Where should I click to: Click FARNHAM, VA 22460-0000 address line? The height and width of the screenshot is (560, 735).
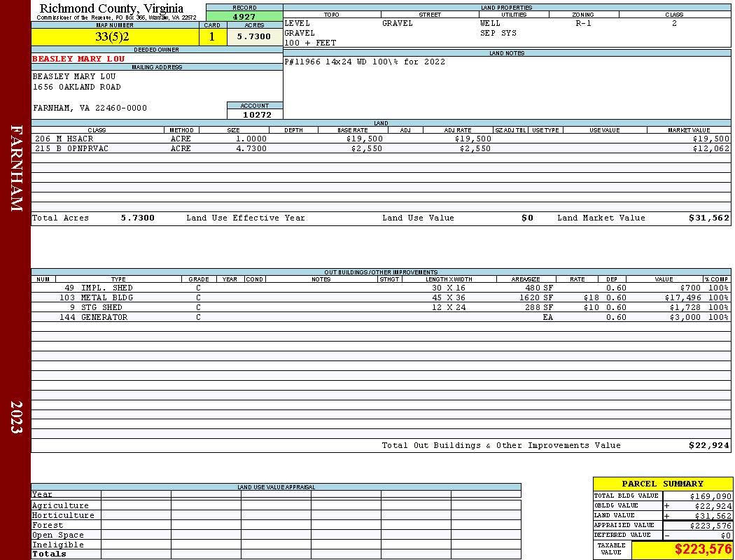coord(90,108)
